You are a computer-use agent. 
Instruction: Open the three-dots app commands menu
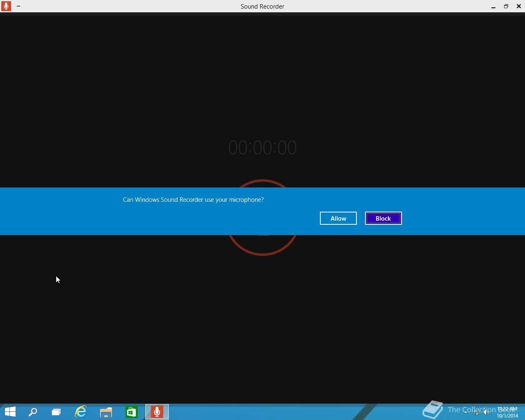click(18, 6)
